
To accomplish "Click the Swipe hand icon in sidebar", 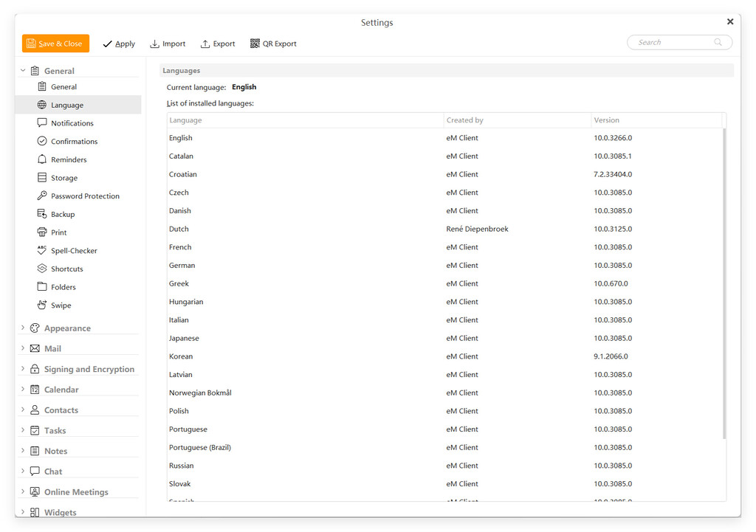I will pos(41,305).
